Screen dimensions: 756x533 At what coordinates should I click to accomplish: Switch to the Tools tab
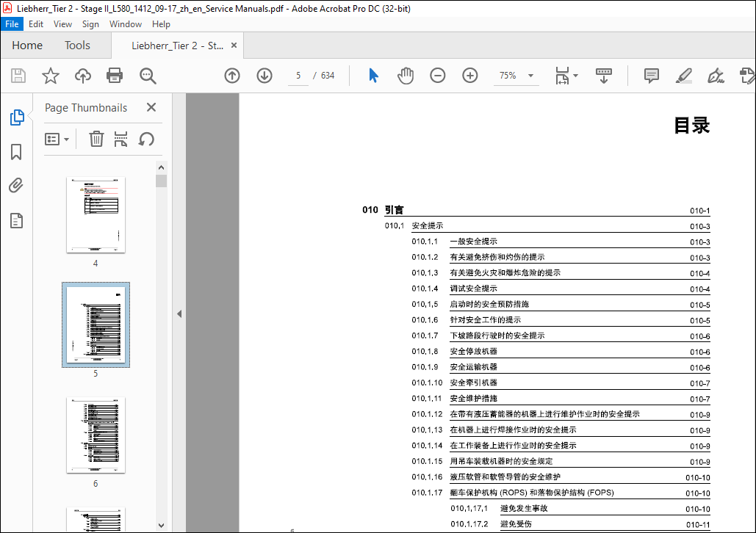pos(77,46)
